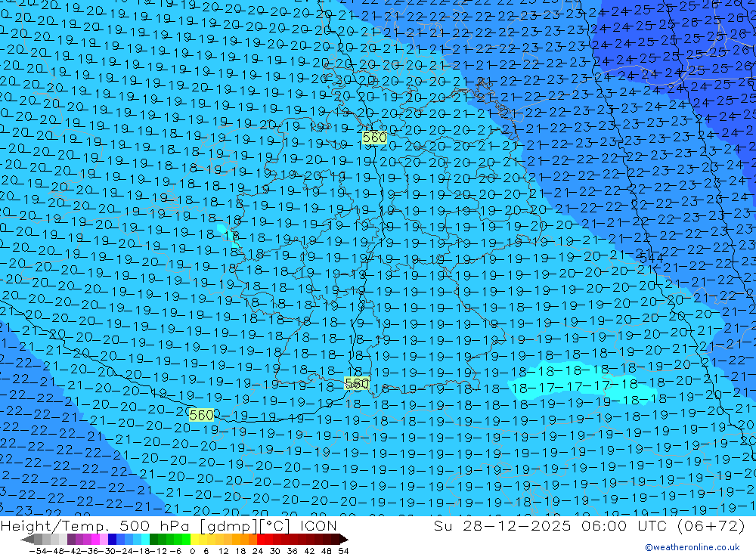The height and width of the screenshot is (554, 756).
Task: Pick the dark purple swatch at -42
Action: point(71,540)
